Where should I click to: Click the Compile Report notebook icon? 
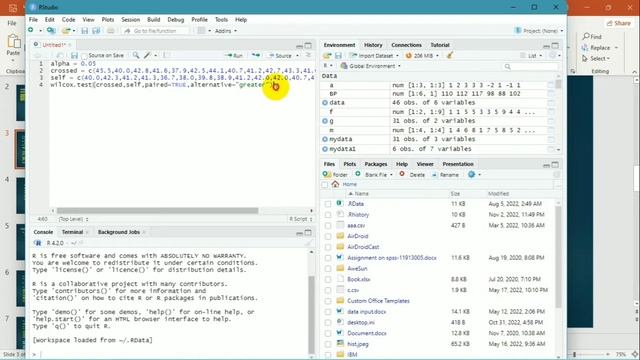166,55
